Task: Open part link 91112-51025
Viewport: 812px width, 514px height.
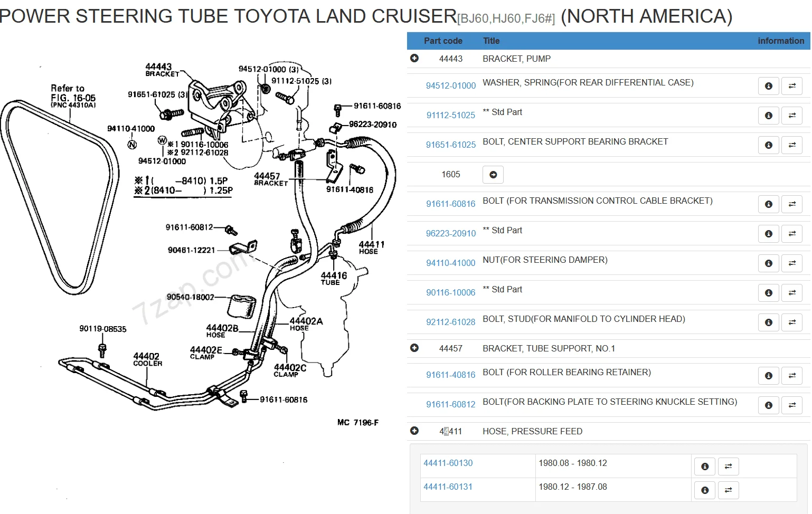Action: pyautogui.click(x=451, y=115)
